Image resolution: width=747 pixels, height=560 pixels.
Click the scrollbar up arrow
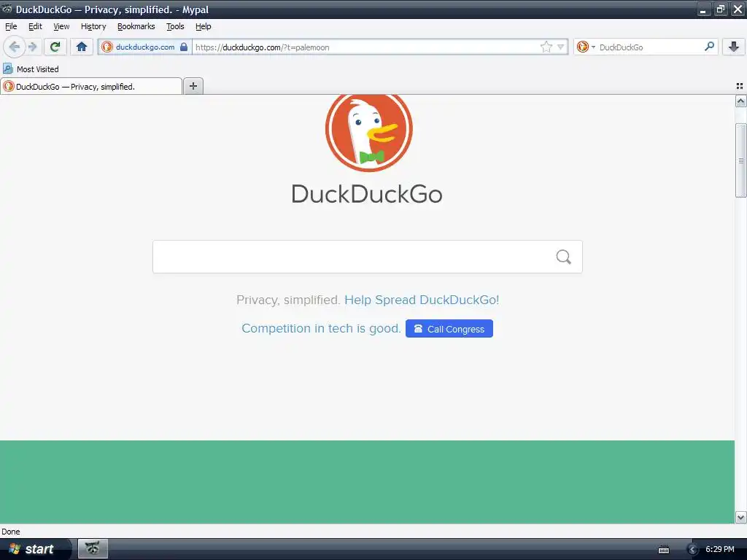click(x=740, y=101)
